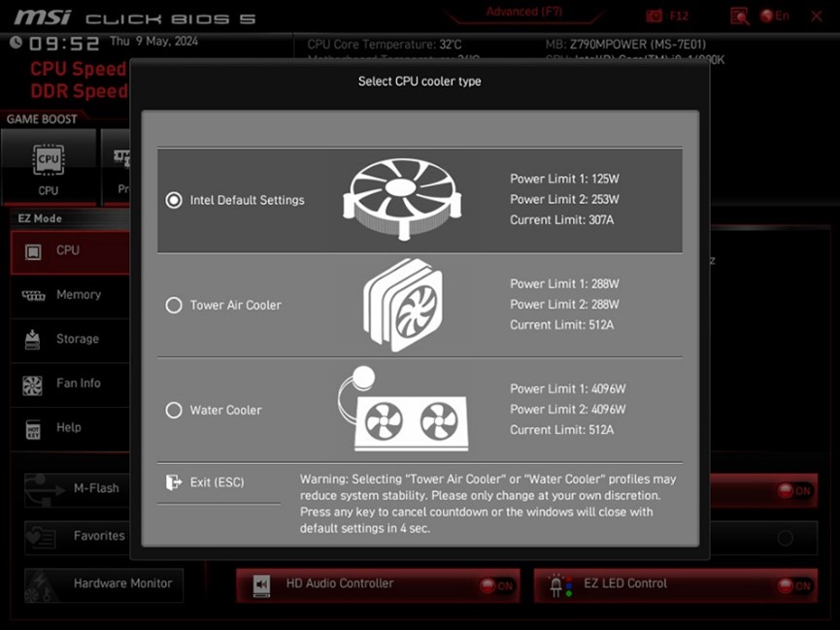Click the F12 screenshot camera icon

[x=655, y=17]
